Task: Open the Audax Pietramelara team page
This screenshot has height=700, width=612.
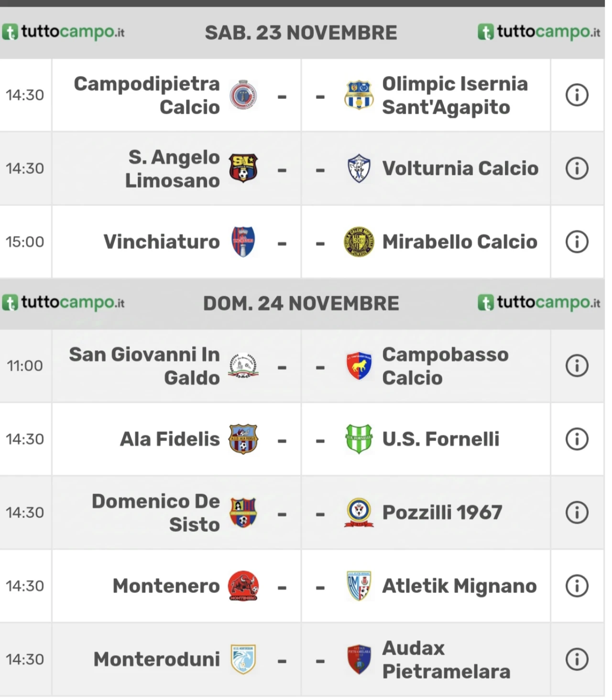Action: point(446,659)
